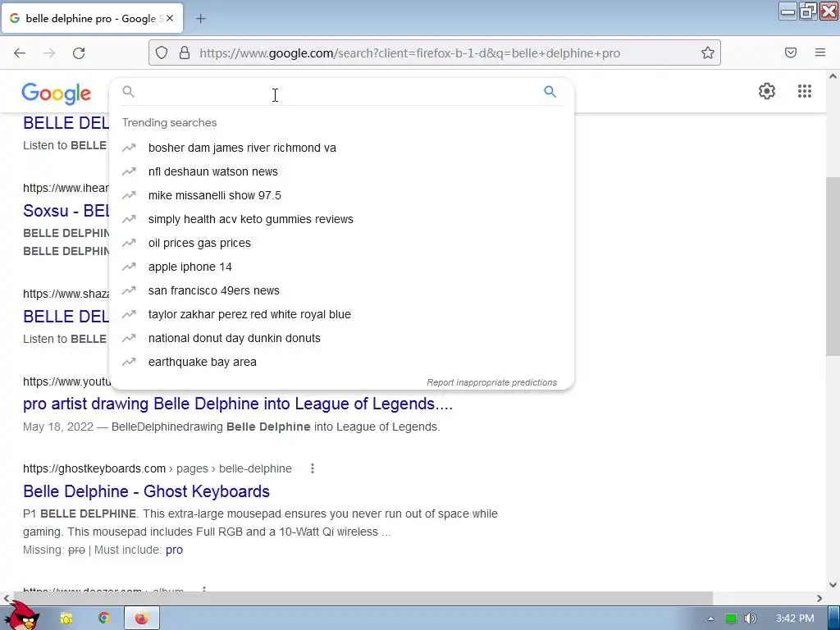Viewport: 840px width, 630px height.
Task: Open options menu for ghostkeyboards.com result
Action: point(313,468)
